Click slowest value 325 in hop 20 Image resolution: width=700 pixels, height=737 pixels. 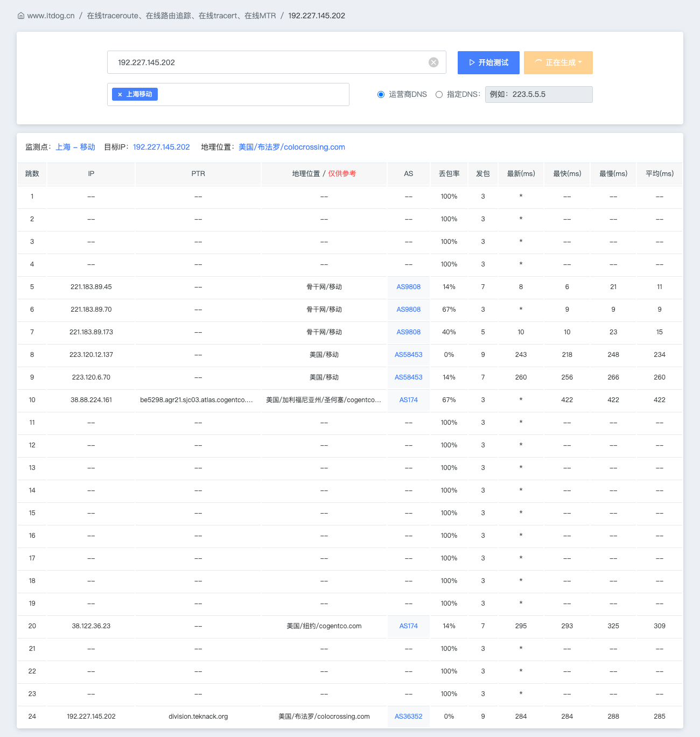pos(613,626)
